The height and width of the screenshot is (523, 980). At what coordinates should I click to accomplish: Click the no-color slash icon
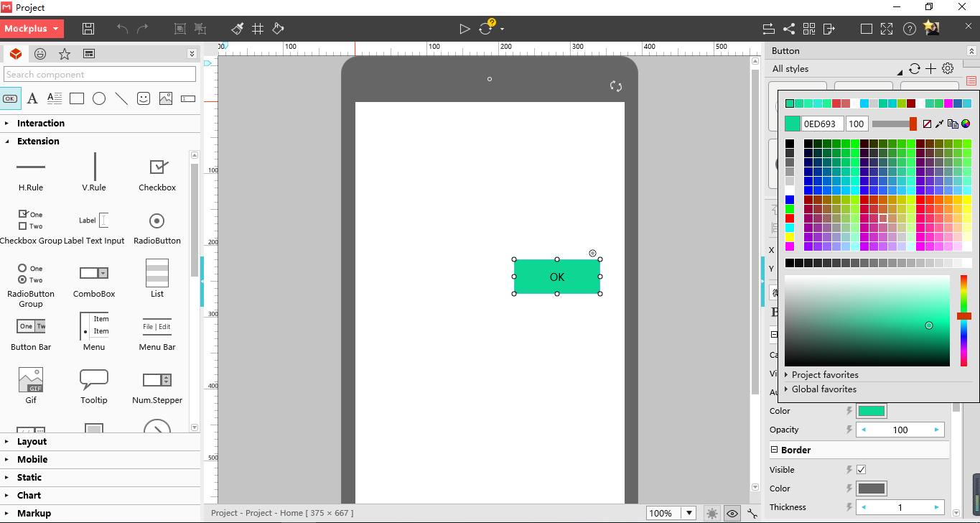(x=927, y=124)
